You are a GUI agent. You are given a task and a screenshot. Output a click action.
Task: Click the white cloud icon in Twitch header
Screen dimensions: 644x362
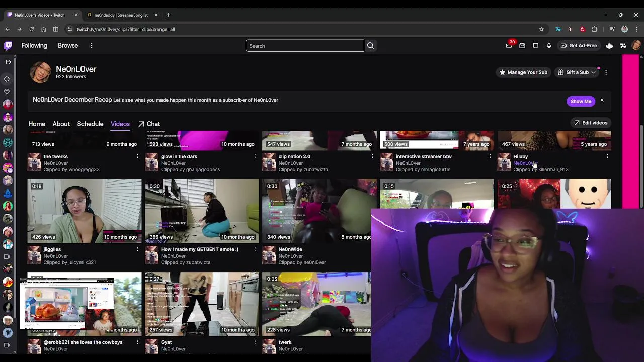[x=609, y=46]
